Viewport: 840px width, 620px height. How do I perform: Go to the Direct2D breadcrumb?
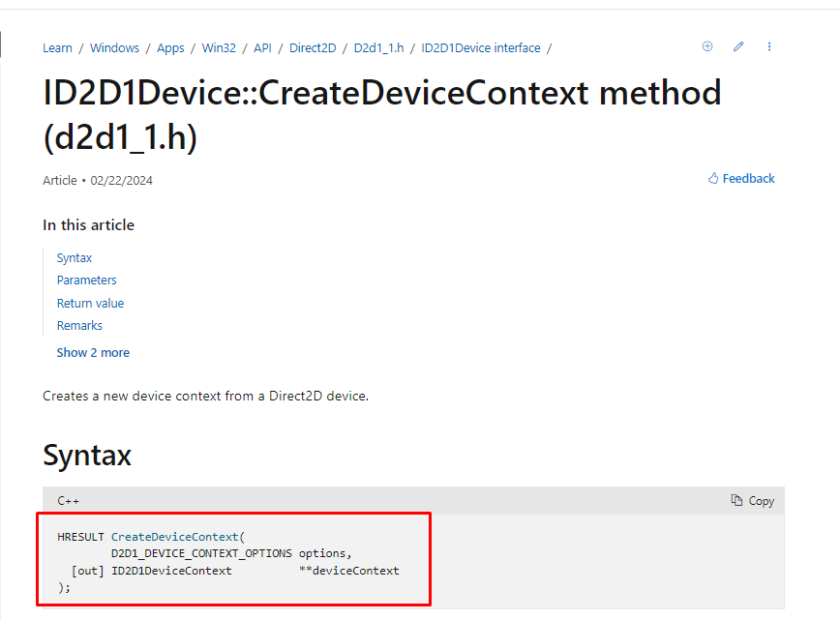[x=313, y=47]
